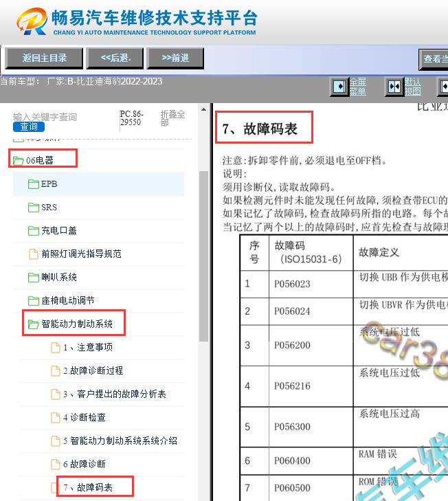Select the 默认视图 text link
448x501 pixels.
pyautogui.click(x=412, y=87)
